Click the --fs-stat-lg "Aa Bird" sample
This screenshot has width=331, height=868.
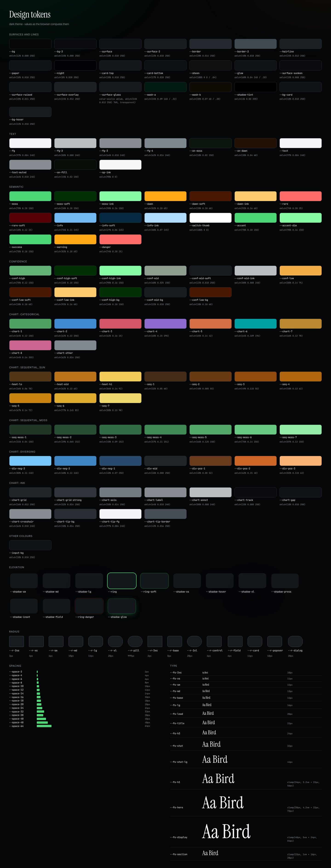[x=215, y=760]
